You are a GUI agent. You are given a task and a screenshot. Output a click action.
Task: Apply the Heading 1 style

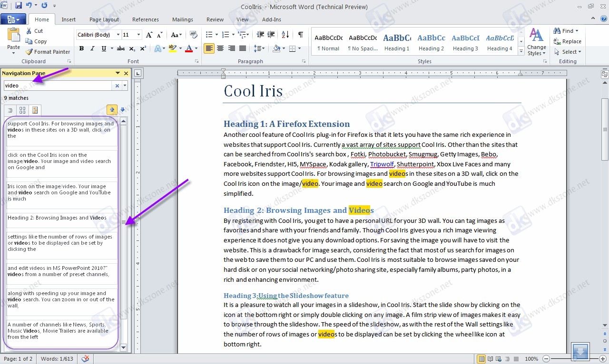[397, 42]
